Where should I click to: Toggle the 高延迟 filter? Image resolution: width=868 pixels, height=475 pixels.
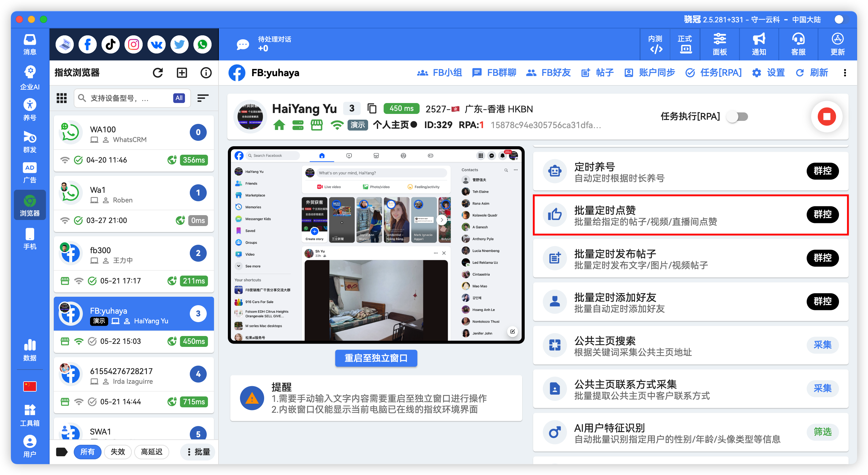click(152, 452)
